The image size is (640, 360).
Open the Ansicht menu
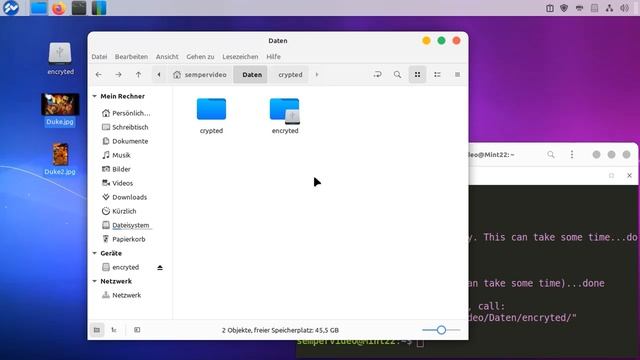click(x=167, y=57)
